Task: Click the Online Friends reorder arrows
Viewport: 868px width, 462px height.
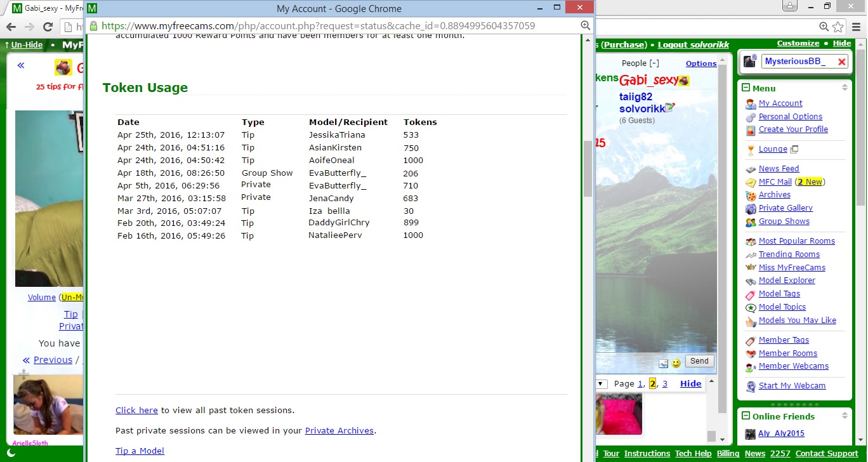Action: 845,416
